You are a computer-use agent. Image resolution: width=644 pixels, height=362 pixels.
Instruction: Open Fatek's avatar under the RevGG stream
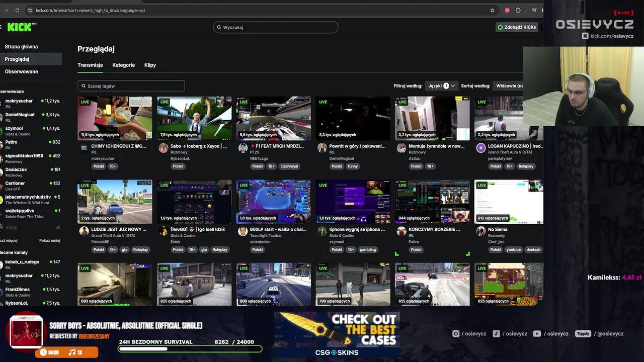click(x=164, y=231)
